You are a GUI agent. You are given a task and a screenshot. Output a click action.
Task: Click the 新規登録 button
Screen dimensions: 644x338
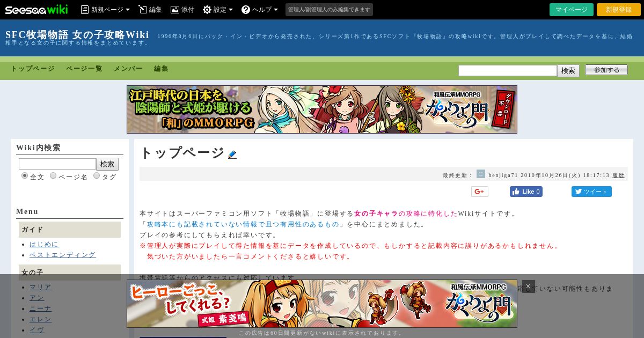coord(619,10)
